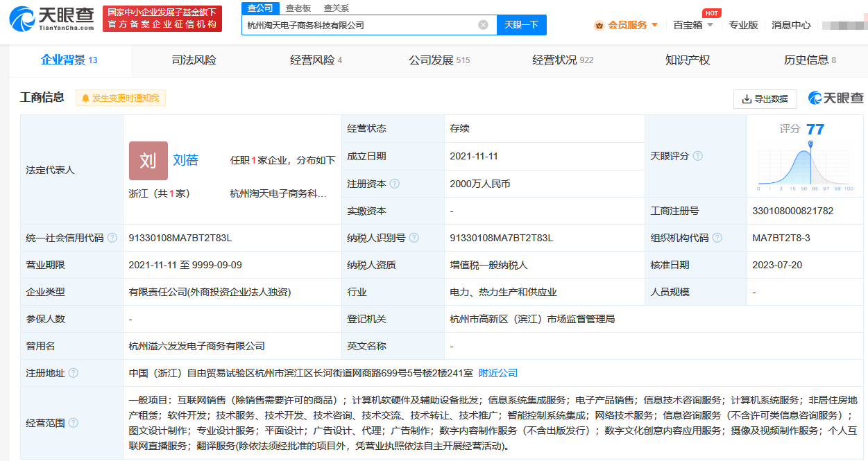This screenshot has height=461, width=868.
Task: Open the 企业背景 tab
Action: tap(69, 60)
